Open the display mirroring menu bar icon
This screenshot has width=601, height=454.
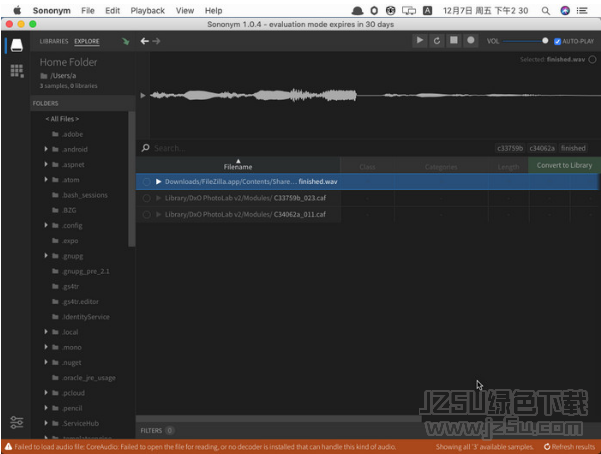pyautogui.click(x=409, y=11)
